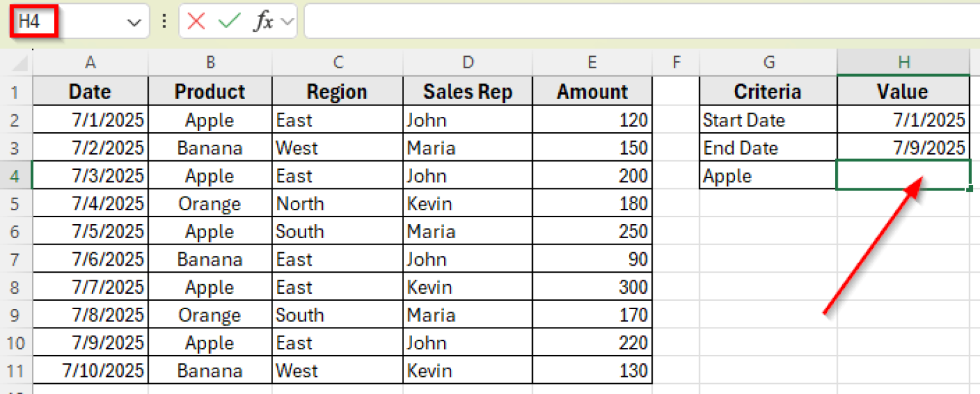Click the formula bar vertical dots handle

[164, 21]
